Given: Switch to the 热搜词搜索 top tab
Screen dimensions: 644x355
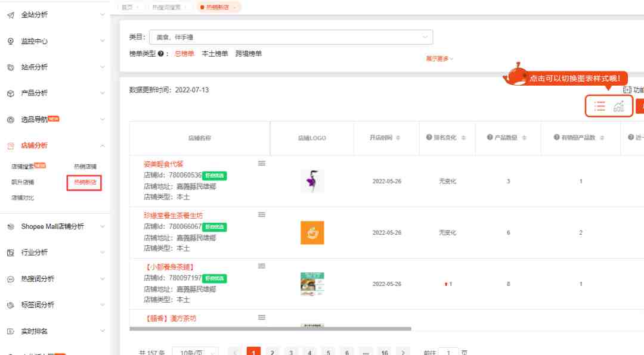Looking at the screenshot, I should (x=169, y=7).
